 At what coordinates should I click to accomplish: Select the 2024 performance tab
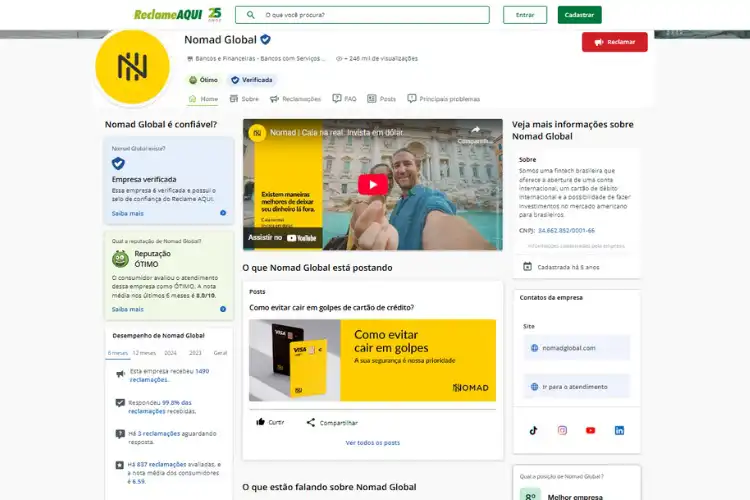click(171, 353)
